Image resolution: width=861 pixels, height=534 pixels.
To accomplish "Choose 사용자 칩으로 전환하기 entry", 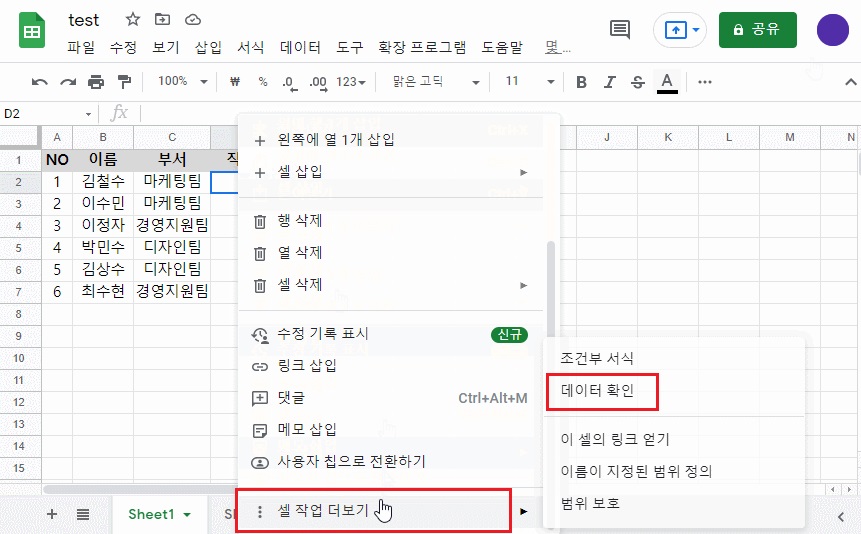I will tap(390, 461).
